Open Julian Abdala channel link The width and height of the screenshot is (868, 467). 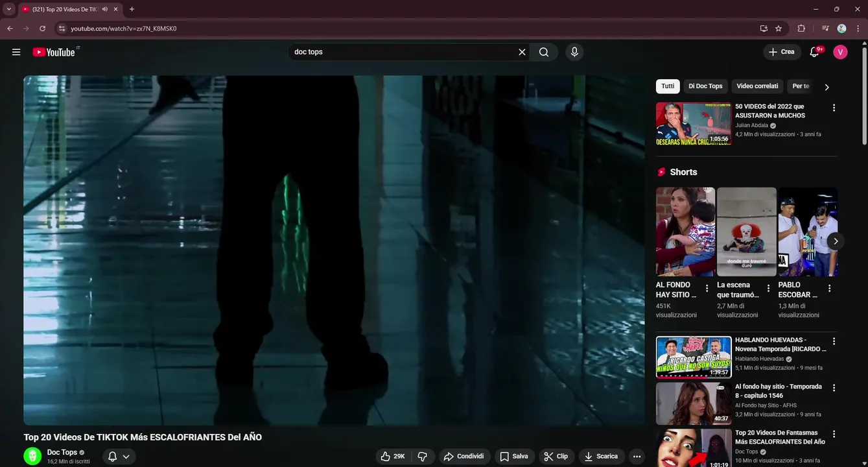point(751,125)
